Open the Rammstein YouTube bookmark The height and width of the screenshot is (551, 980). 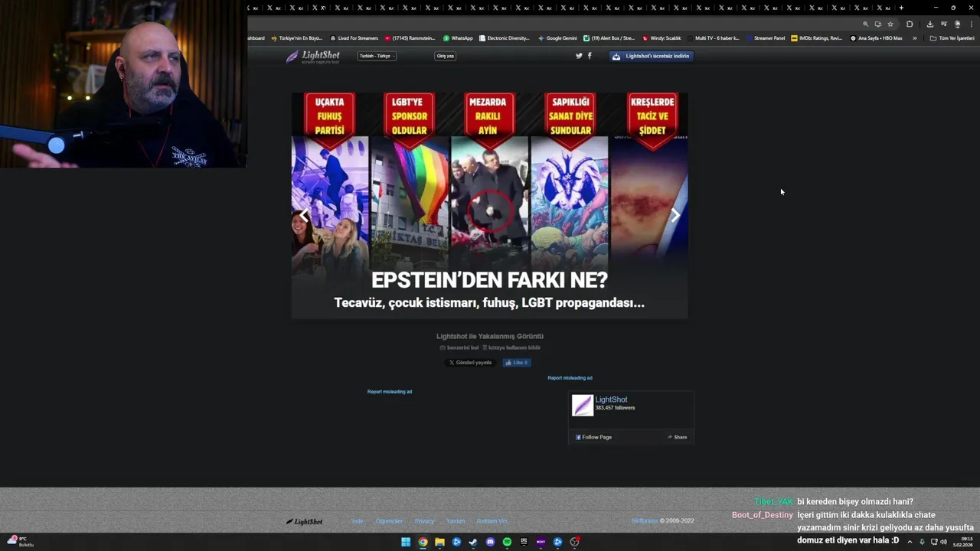[410, 38]
